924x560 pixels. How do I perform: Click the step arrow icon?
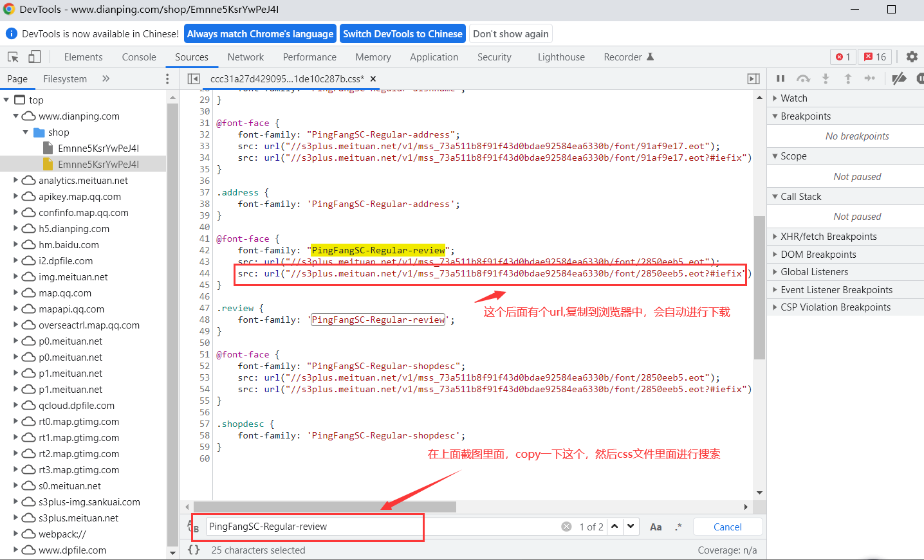(x=870, y=78)
